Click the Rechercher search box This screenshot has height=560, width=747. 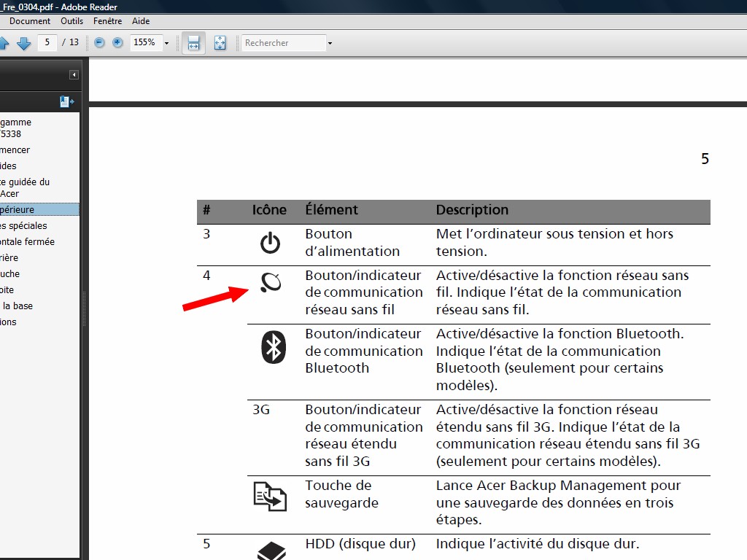(x=284, y=43)
